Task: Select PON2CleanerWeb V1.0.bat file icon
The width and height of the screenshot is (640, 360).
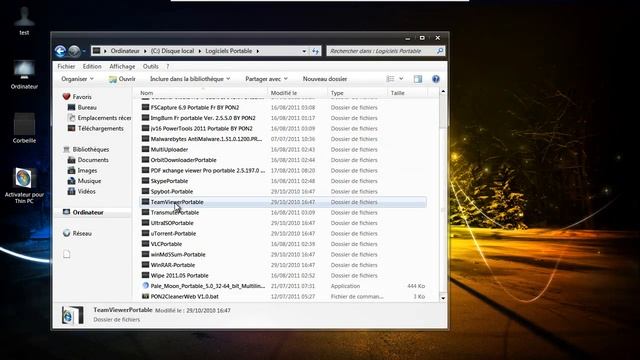Action: [145, 296]
